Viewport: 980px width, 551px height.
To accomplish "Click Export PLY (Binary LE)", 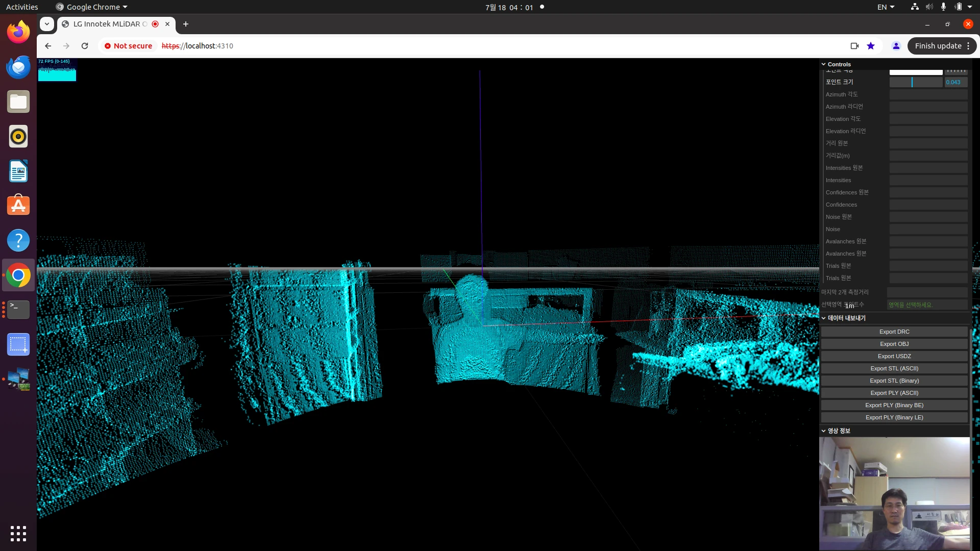I will coord(894,417).
